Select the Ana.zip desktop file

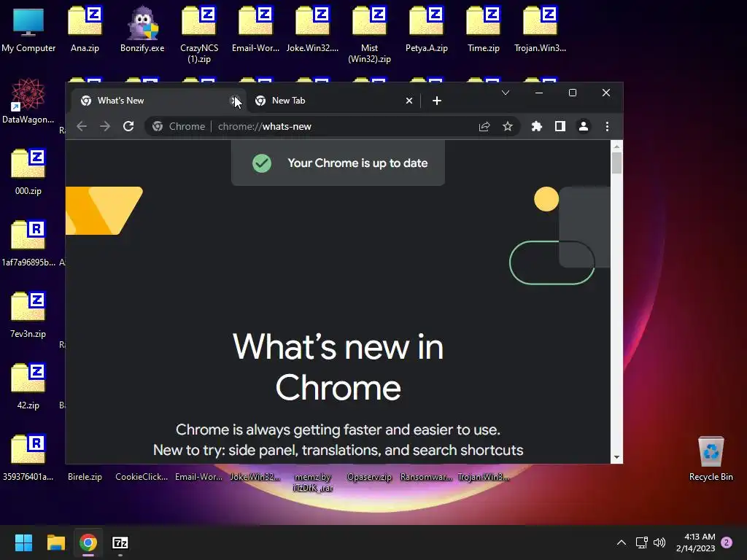[85, 28]
